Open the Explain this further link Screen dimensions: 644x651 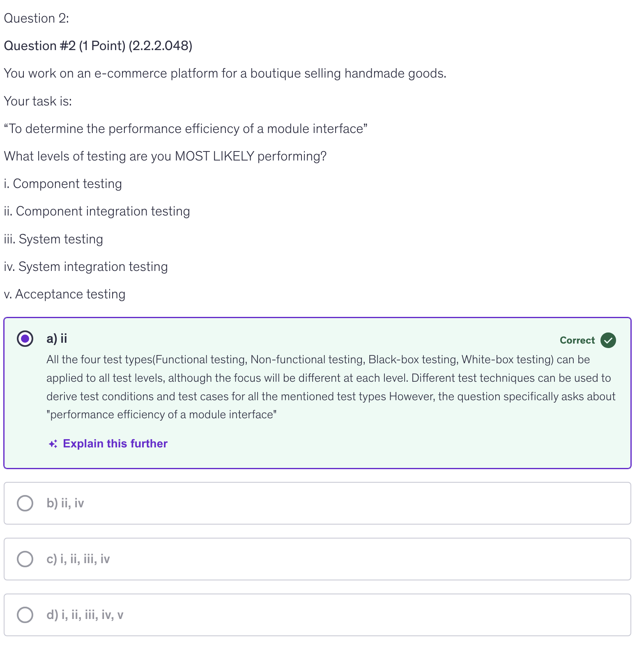(115, 444)
